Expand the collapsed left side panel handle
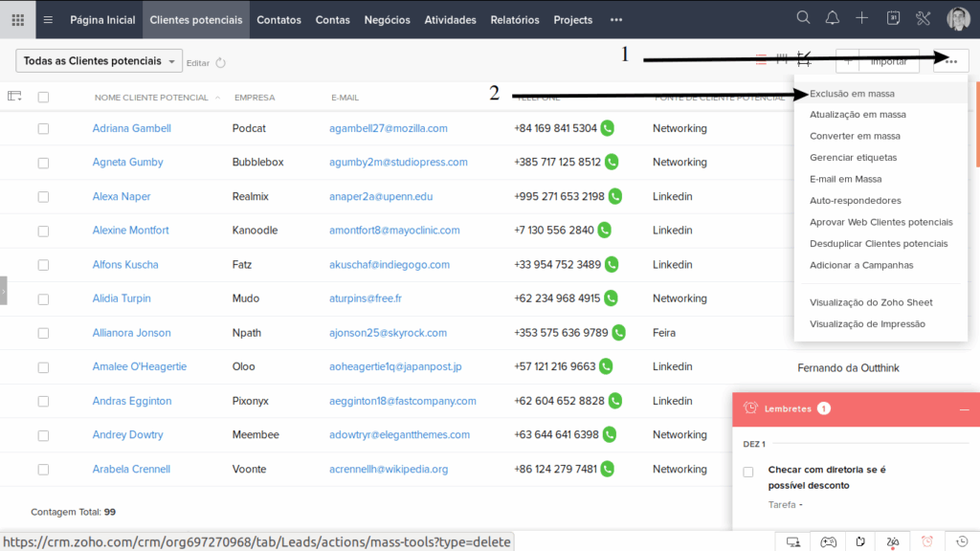The height and width of the screenshot is (551, 980). pos(4,291)
